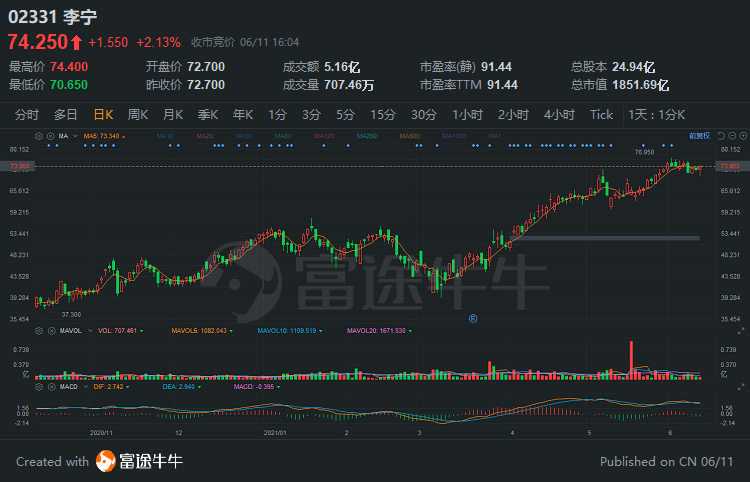Open MAVOL20 1671.530 dropdown
750x482 pixels.
tap(410, 331)
